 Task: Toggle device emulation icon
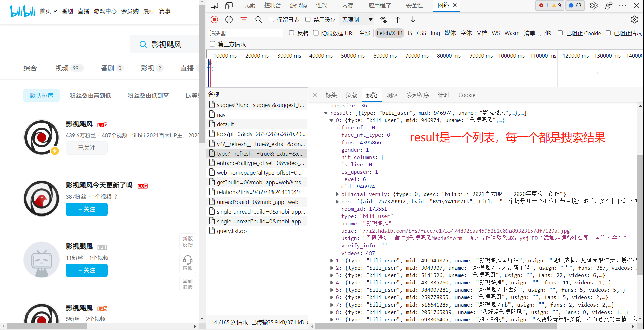(x=229, y=5)
